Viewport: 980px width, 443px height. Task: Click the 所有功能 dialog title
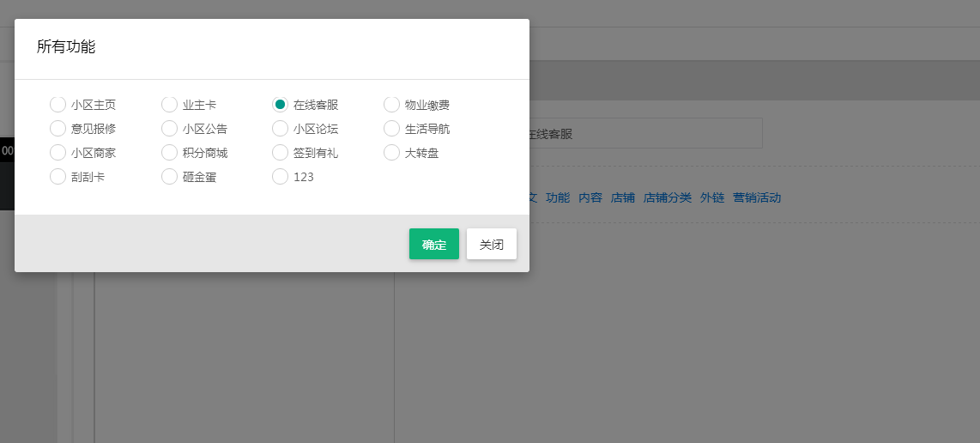pos(65,47)
